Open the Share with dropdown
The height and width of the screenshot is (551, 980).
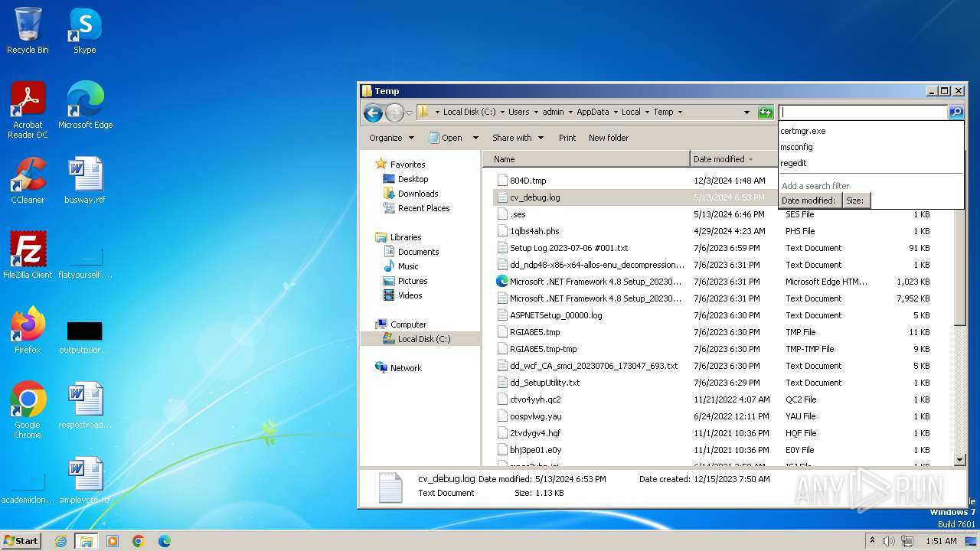[518, 138]
